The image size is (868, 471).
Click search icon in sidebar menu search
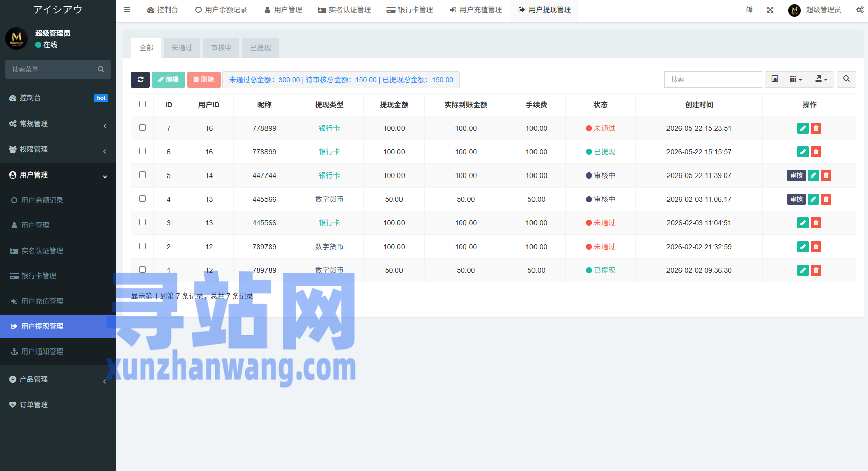(101, 69)
